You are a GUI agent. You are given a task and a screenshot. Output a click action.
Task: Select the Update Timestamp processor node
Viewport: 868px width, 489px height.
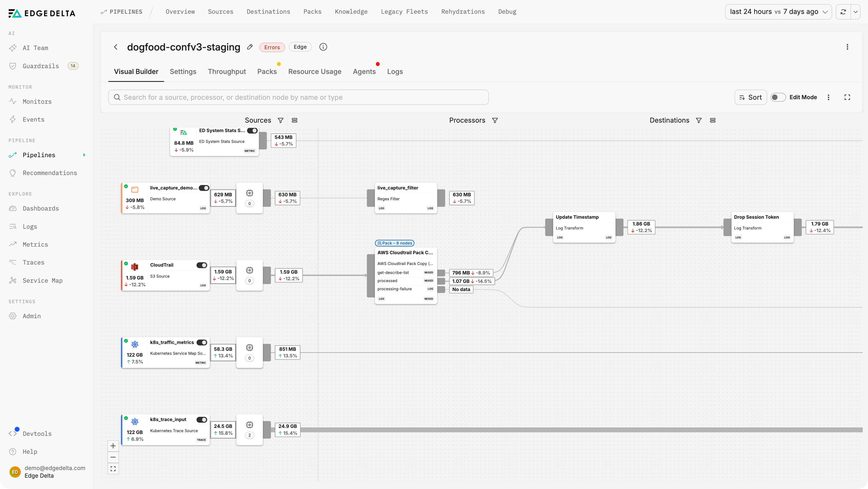pos(584,227)
